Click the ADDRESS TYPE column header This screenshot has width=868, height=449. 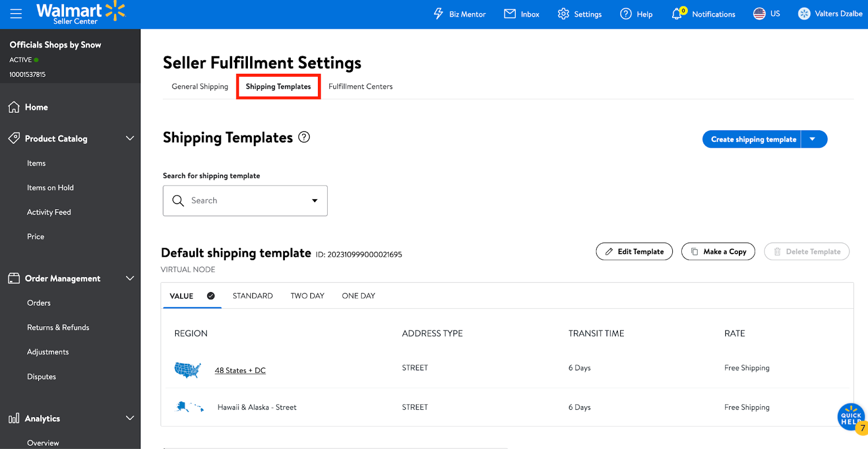pos(432,333)
